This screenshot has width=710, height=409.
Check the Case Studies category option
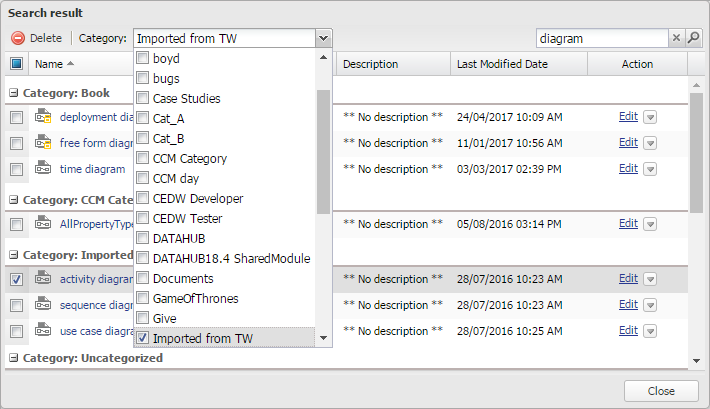click(142, 99)
